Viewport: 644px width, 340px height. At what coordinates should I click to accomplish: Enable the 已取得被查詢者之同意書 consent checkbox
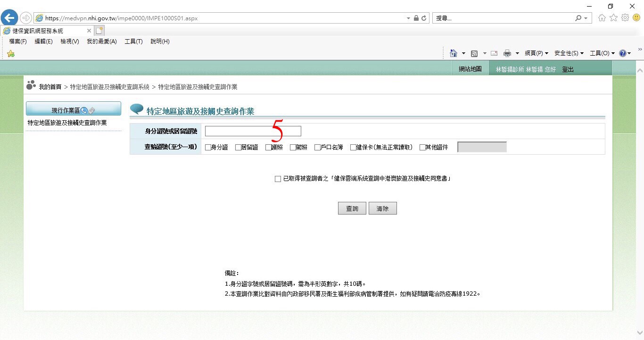click(x=278, y=179)
